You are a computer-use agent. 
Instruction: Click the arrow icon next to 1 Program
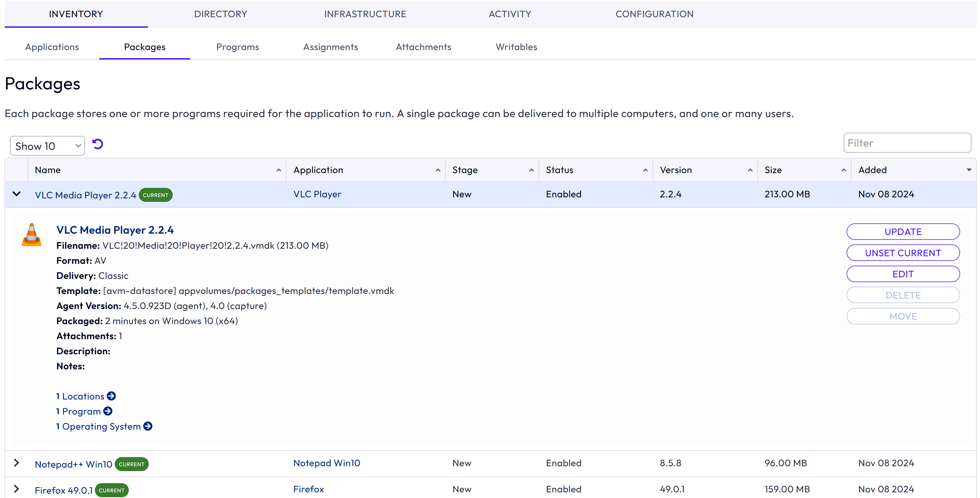point(108,411)
